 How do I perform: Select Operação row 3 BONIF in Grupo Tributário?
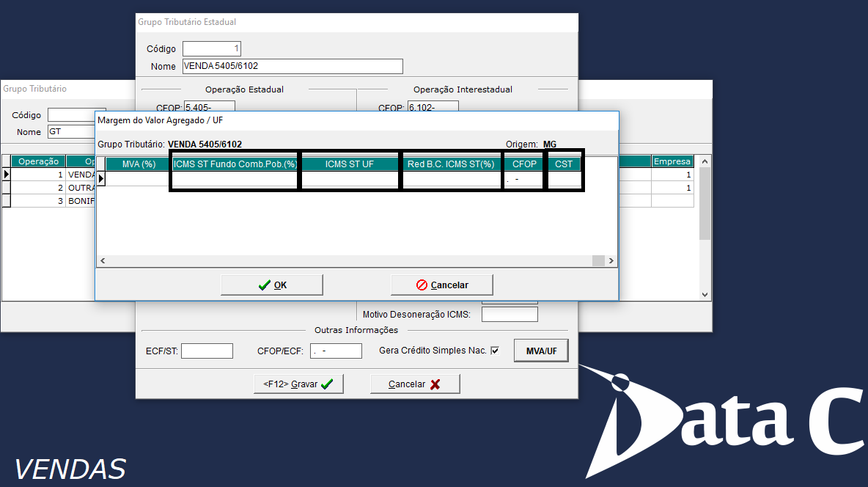[39, 201]
